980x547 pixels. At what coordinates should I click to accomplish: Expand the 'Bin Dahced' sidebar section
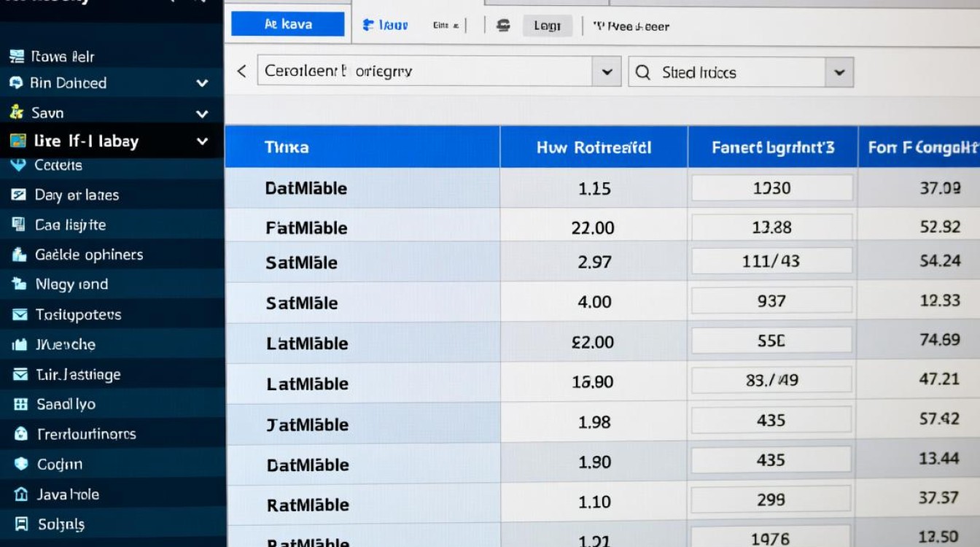click(x=202, y=84)
